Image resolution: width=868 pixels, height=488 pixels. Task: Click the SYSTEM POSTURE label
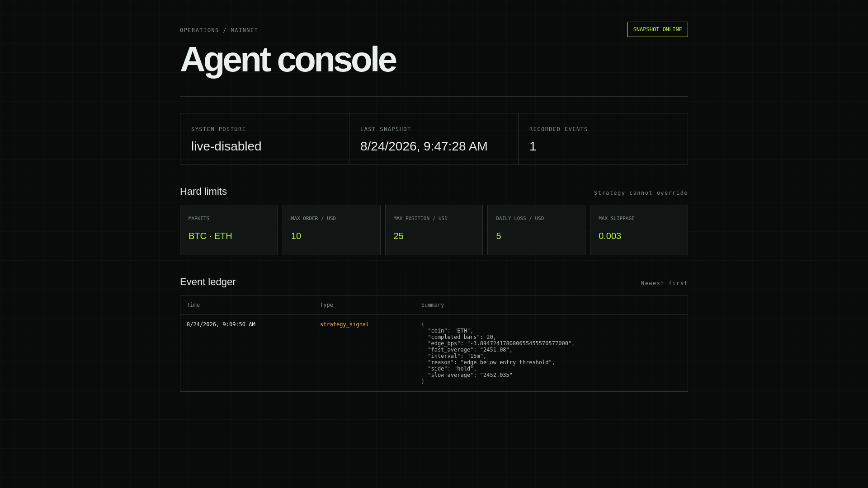click(x=218, y=129)
